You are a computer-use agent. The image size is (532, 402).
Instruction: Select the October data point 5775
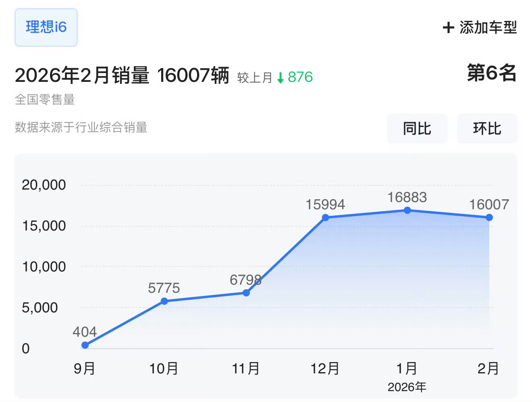click(164, 301)
